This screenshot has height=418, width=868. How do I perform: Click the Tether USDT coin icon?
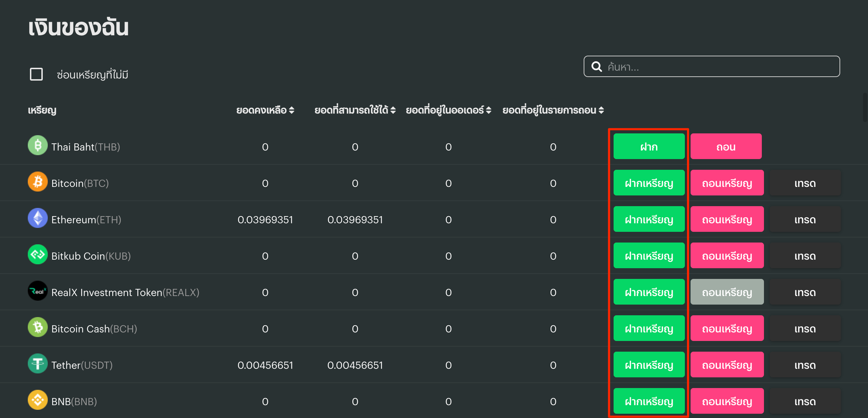tap(38, 364)
